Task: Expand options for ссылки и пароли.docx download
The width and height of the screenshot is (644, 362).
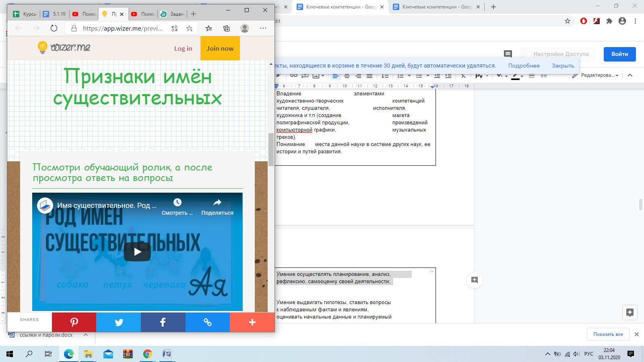Action: (86, 335)
